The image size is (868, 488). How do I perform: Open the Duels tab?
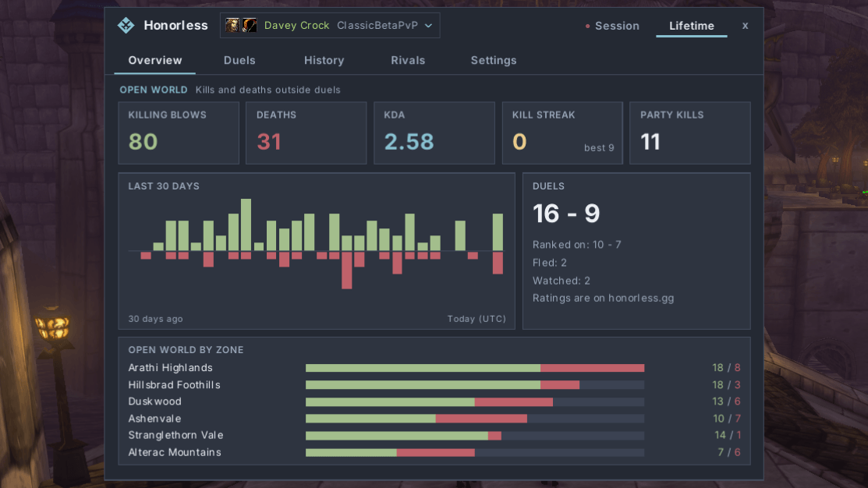tap(239, 60)
